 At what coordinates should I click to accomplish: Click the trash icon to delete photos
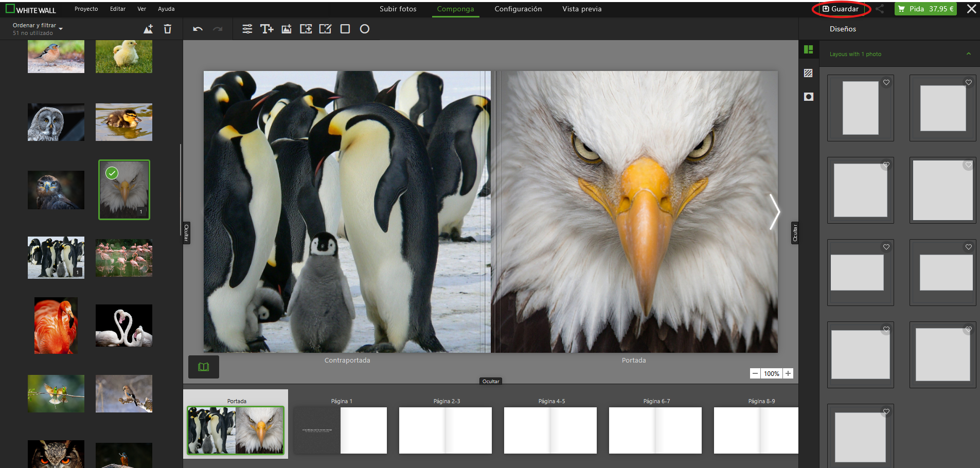168,29
